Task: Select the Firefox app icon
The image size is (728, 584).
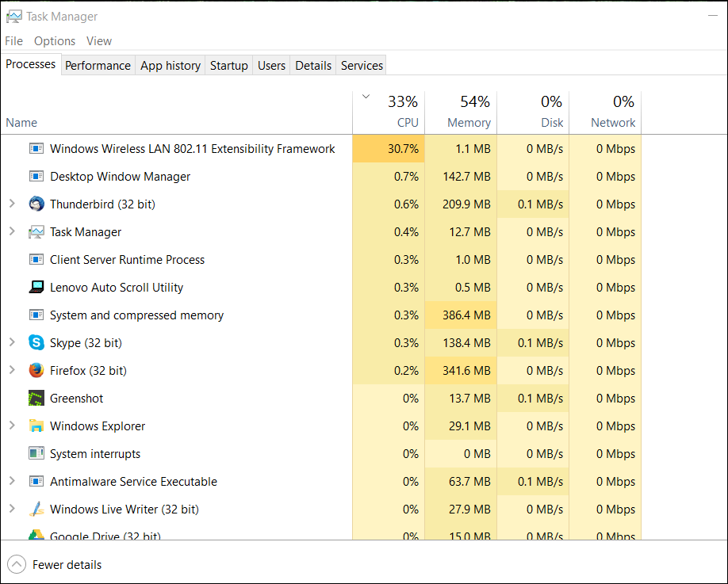Action: pos(36,370)
